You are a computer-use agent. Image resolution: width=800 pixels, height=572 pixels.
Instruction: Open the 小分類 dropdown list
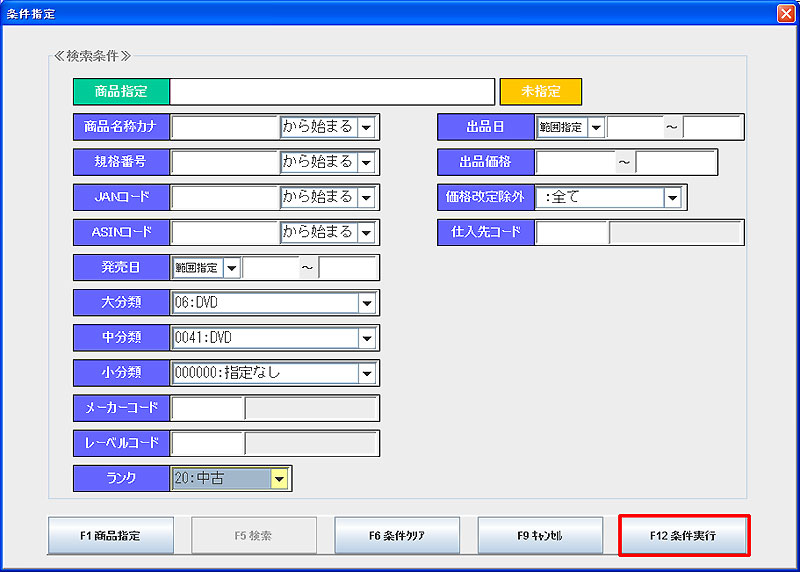[366, 373]
